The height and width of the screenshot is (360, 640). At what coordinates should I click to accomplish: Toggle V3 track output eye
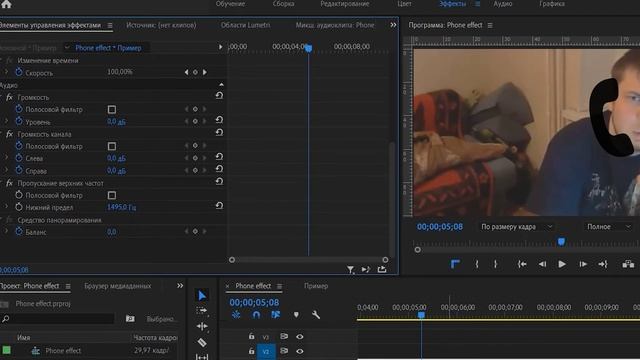(300, 337)
